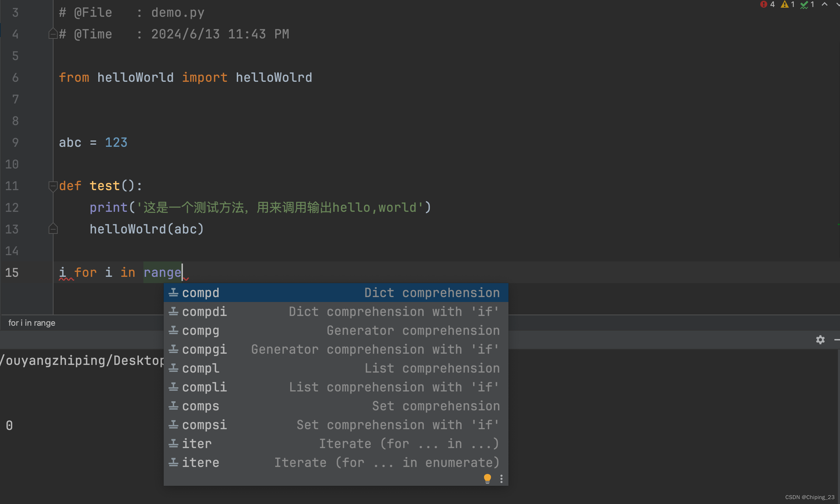Click line number 15 in gutter

[x=12, y=272]
